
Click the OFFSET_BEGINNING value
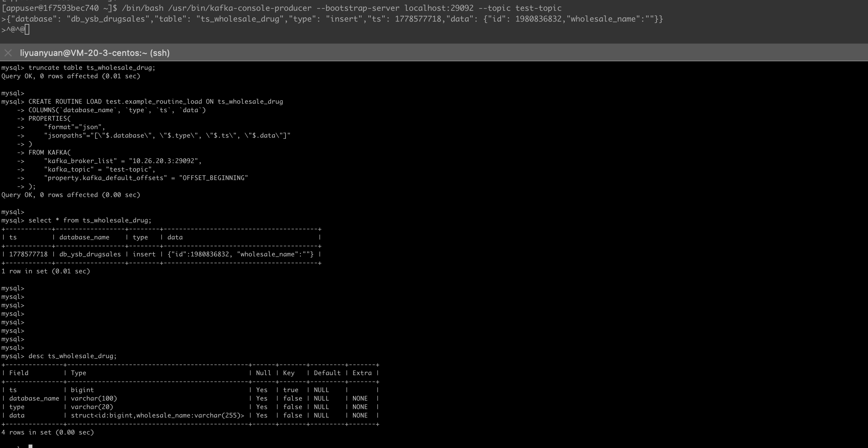(x=213, y=178)
